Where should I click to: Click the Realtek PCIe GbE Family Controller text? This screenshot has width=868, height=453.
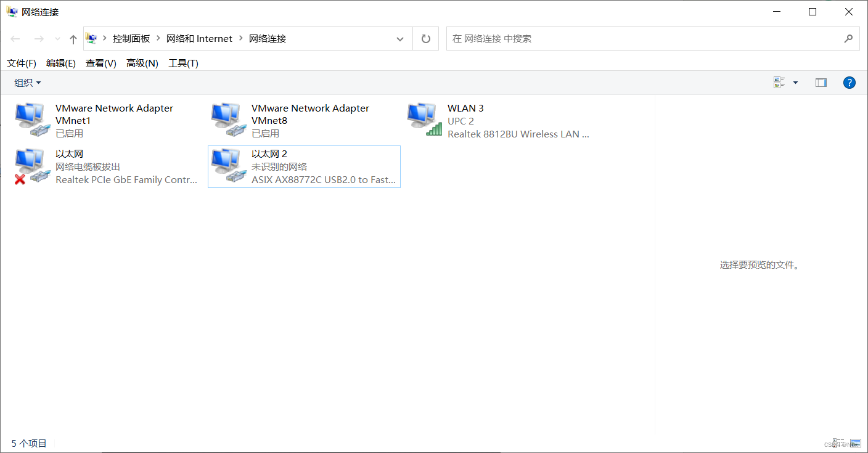coord(126,179)
